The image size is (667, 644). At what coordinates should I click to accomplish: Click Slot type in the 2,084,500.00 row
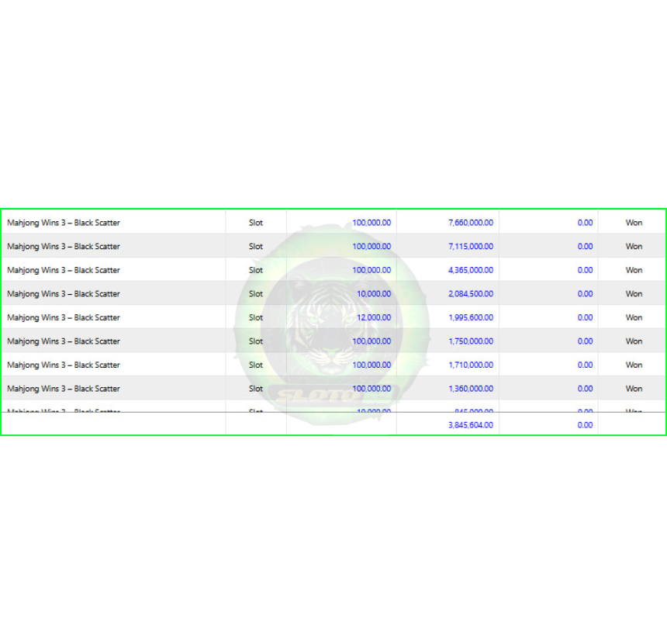(256, 294)
